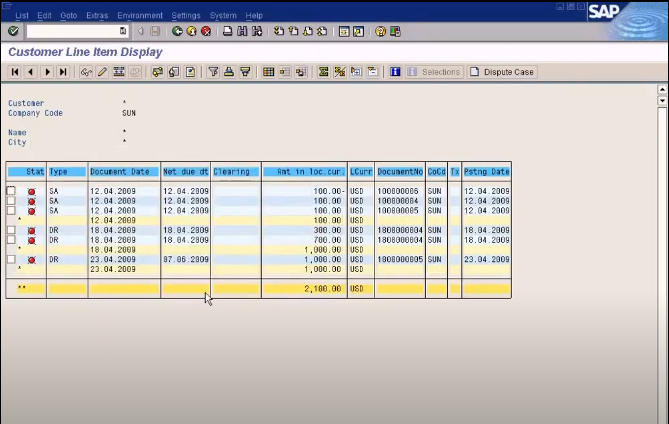Click the yellow Exit arrow icon
The image size is (669, 424).
[192, 31]
